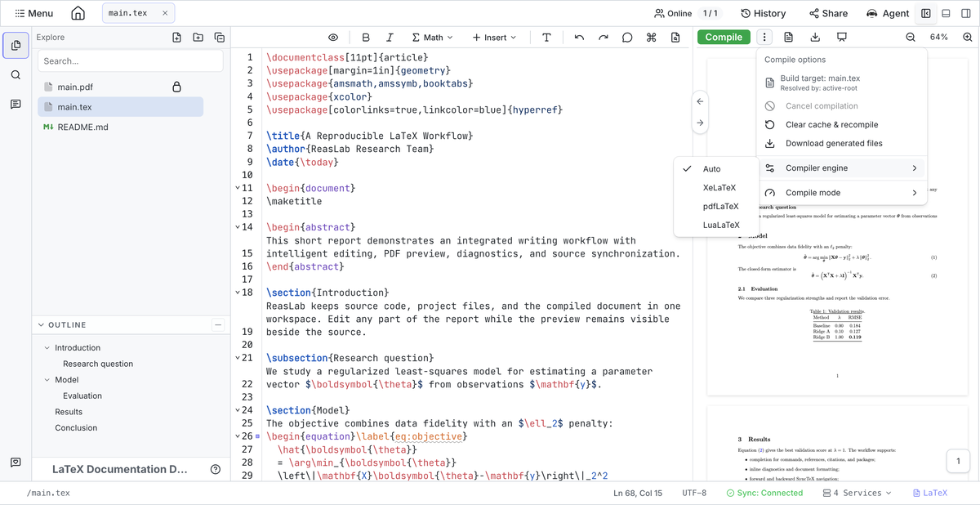Image resolution: width=980 pixels, height=505 pixels.
Task: Redo the last edit
Action: click(x=603, y=38)
